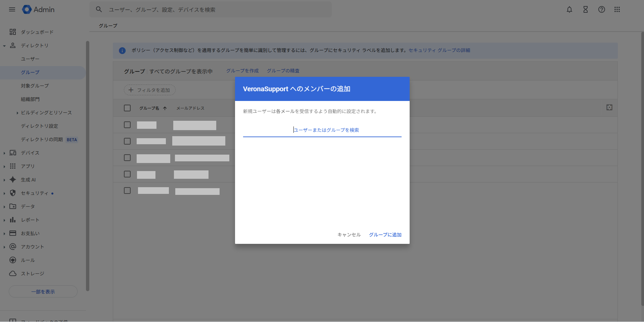Click the ディレクトリ person icon
This screenshot has height=322, width=644.
pyautogui.click(x=13, y=45)
